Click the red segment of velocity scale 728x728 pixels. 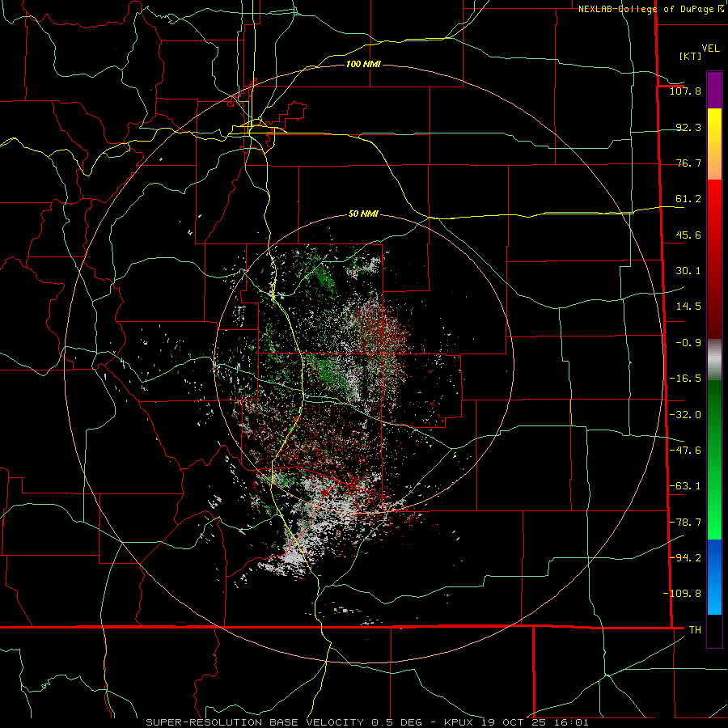pos(714,259)
